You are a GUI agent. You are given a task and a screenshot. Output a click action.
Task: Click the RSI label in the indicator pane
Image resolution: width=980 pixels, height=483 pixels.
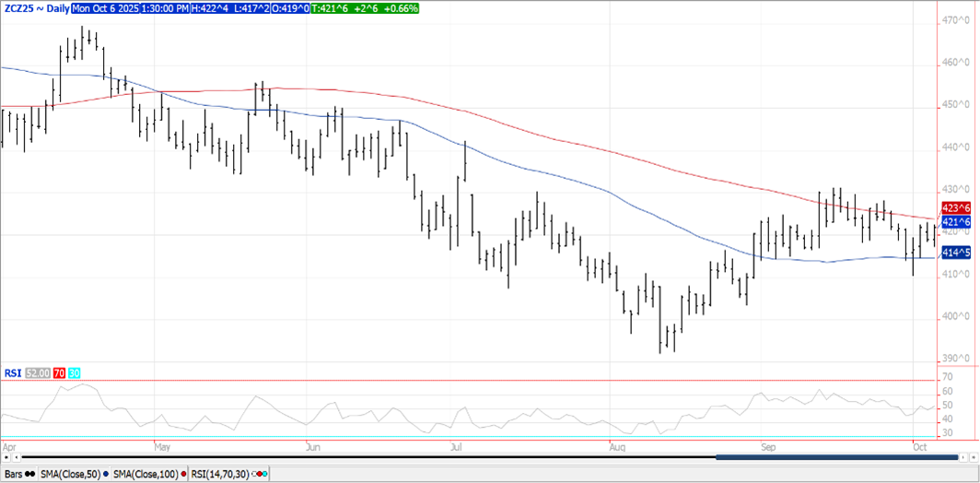tap(12, 374)
